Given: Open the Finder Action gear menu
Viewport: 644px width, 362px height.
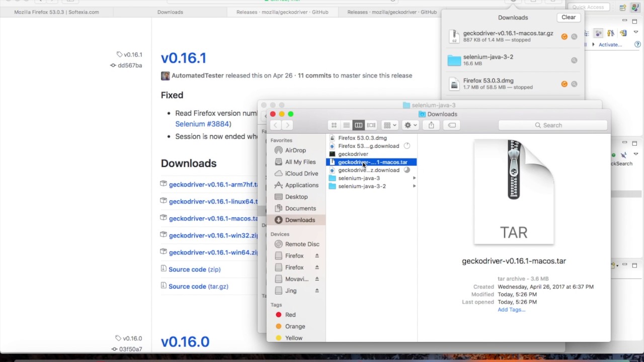Looking at the screenshot, I should tap(411, 125).
